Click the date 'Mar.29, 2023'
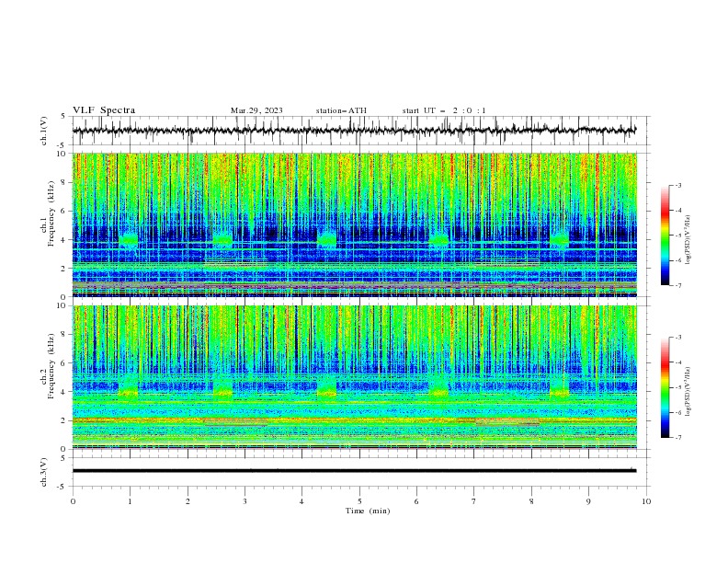The height and width of the screenshot is (563, 728). pos(256,110)
